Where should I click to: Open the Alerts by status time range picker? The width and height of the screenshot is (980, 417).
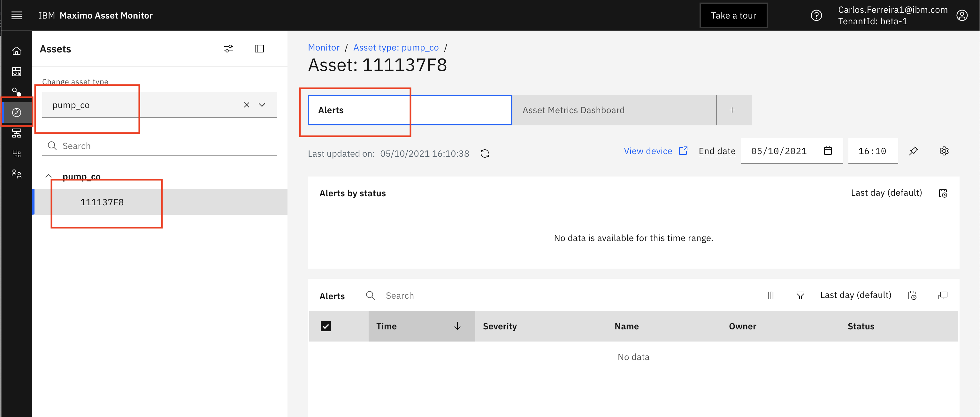[x=943, y=193]
